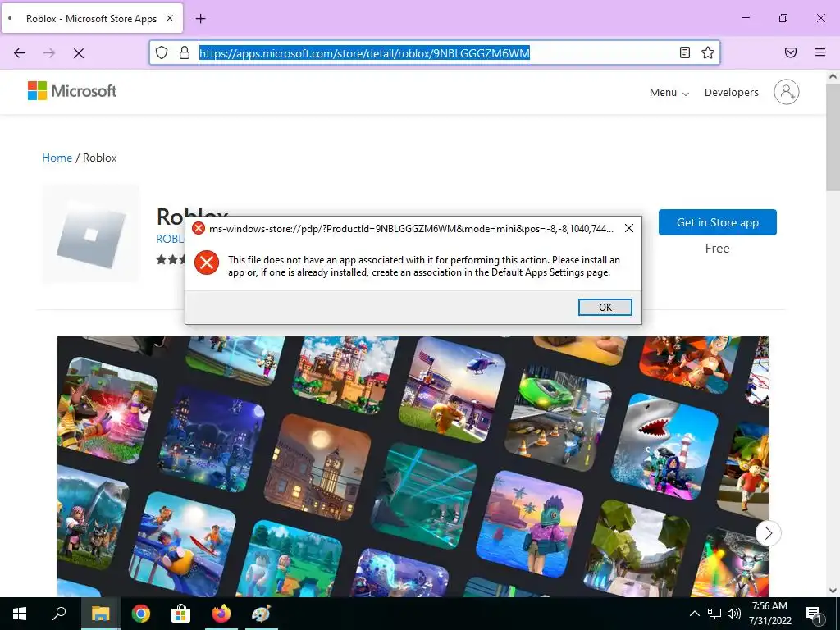Click Get in Store app button
840x630 pixels.
click(x=717, y=222)
